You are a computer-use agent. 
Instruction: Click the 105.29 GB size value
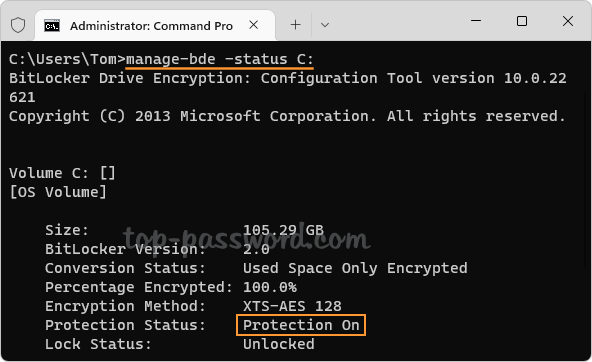click(x=283, y=230)
